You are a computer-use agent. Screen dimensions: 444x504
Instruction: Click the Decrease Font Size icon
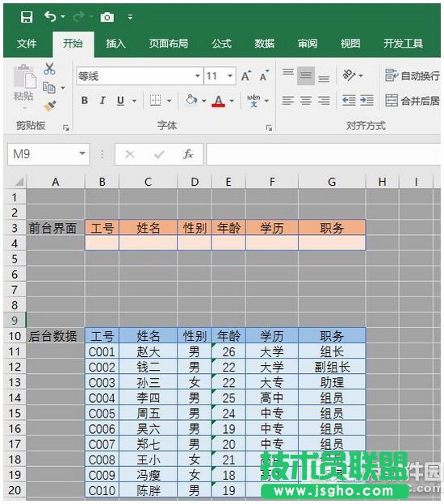tap(264, 76)
